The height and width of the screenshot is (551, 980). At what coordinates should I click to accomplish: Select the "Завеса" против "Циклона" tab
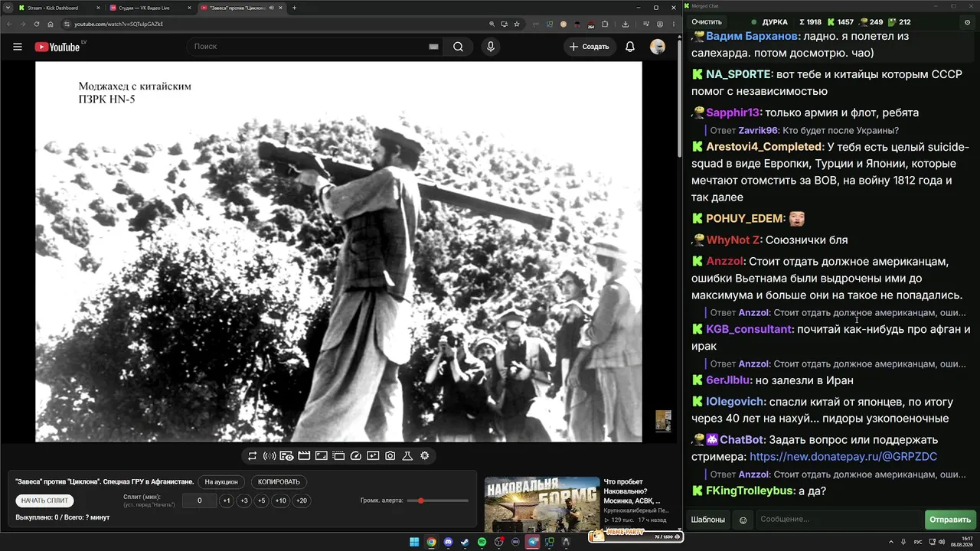[241, 8]
